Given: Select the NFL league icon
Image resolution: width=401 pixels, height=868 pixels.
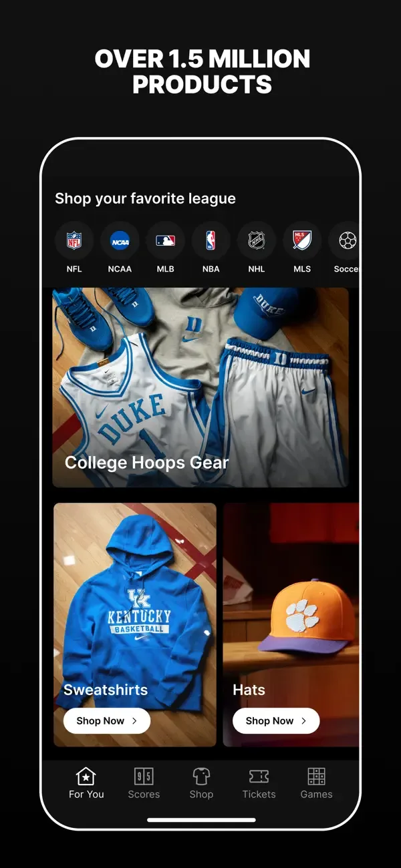Looking at the screenshot, I should tap(74, 240).
